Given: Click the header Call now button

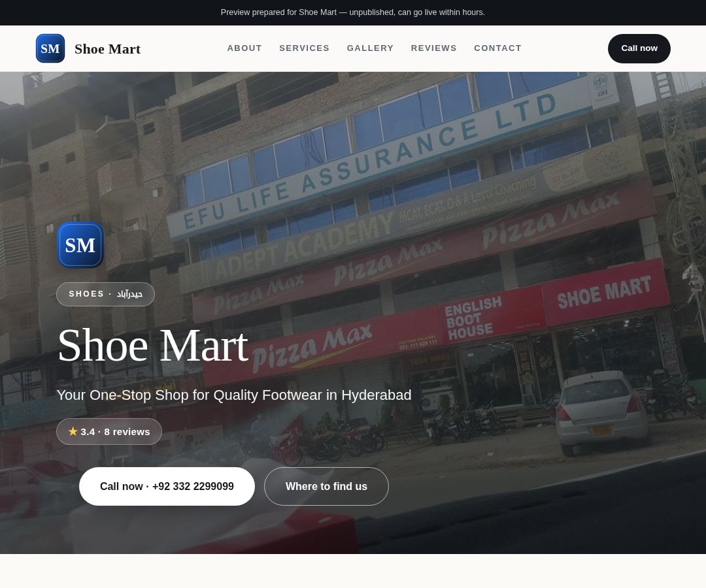Looking at the screenshot, I should coord(639,48).
